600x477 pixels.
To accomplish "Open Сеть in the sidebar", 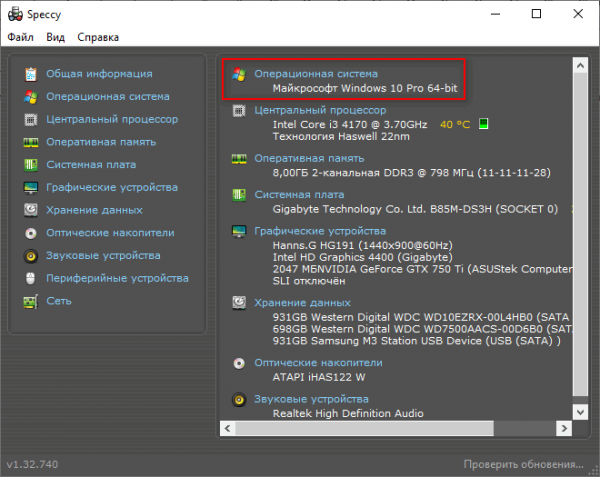I will click(x=59, y=301).
